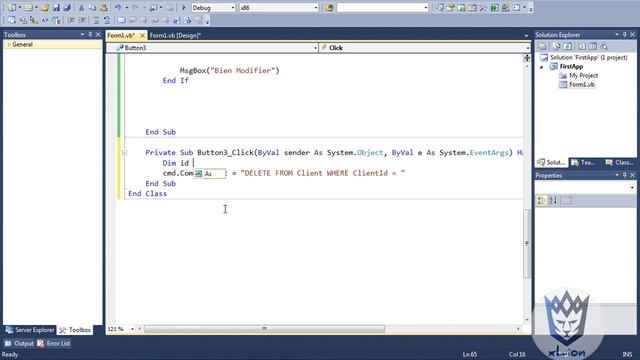Image resolution: width=640 pixels, height=360 pixels.
Task: Switch to the Team Explorer tab
Action: (584, 162)
